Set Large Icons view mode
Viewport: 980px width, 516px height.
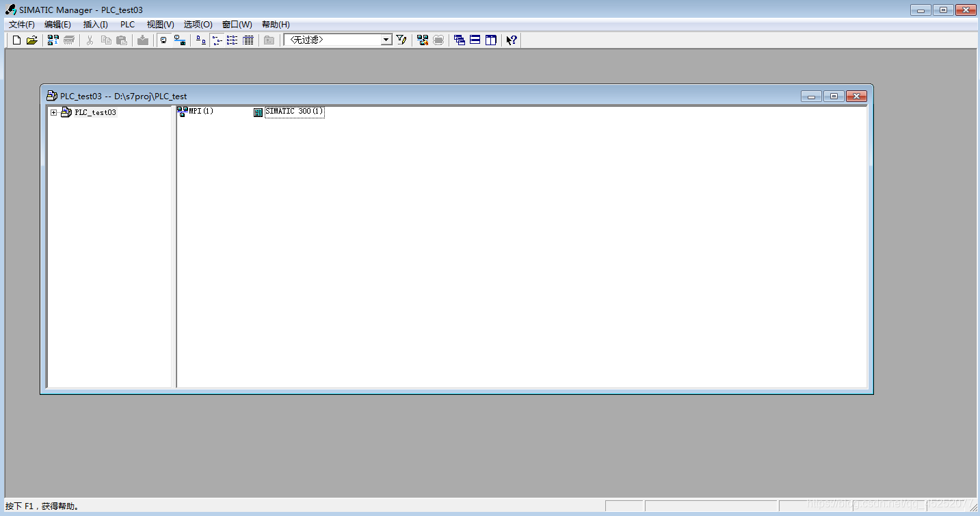coord(200,40)
